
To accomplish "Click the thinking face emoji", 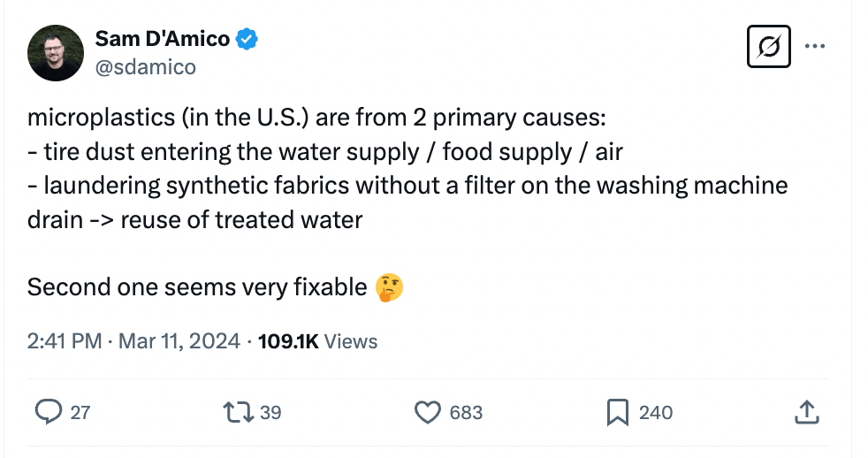I will pyautogui.click(x=389, y=287).
